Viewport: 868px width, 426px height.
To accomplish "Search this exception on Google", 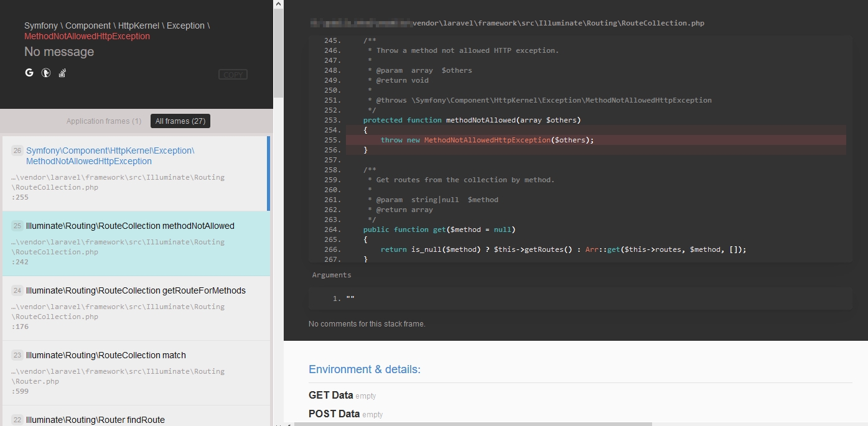I will [29, 73].
